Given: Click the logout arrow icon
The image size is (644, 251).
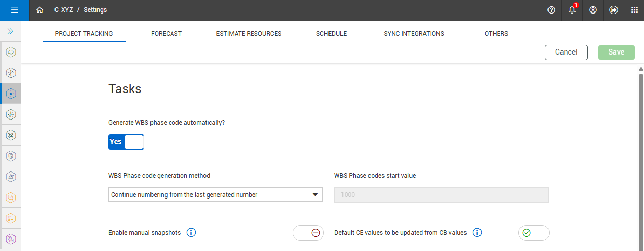Looking at the screenshot, I should click(613, 10).
